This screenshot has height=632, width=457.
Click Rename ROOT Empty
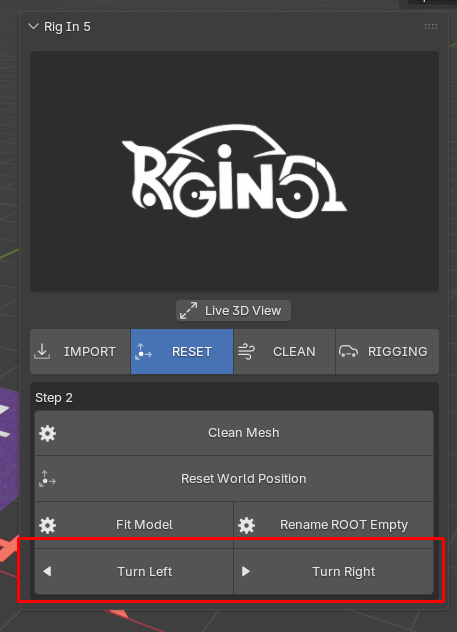[x=333, y=525]
